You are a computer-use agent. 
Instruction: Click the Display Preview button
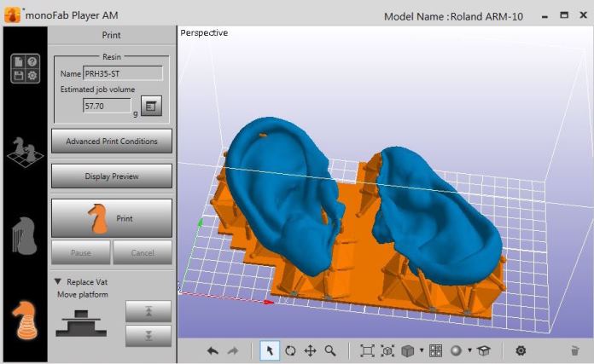click(111, 176)
